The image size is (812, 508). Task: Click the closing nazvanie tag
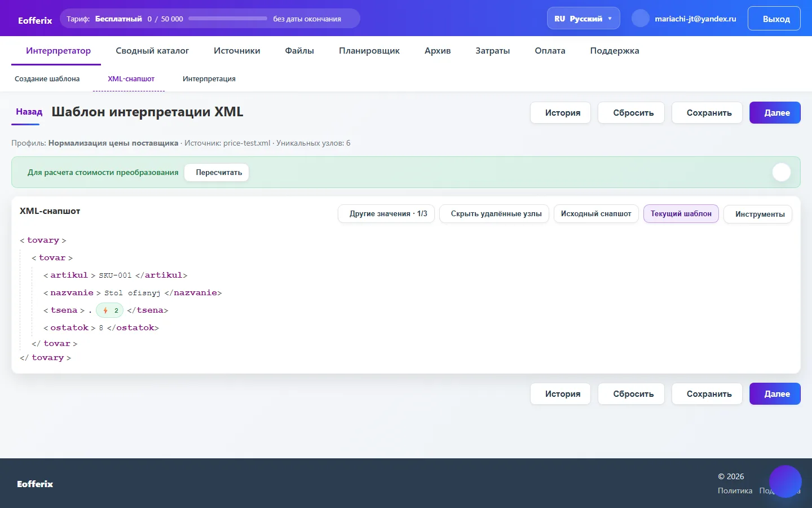tap(193, 292)
